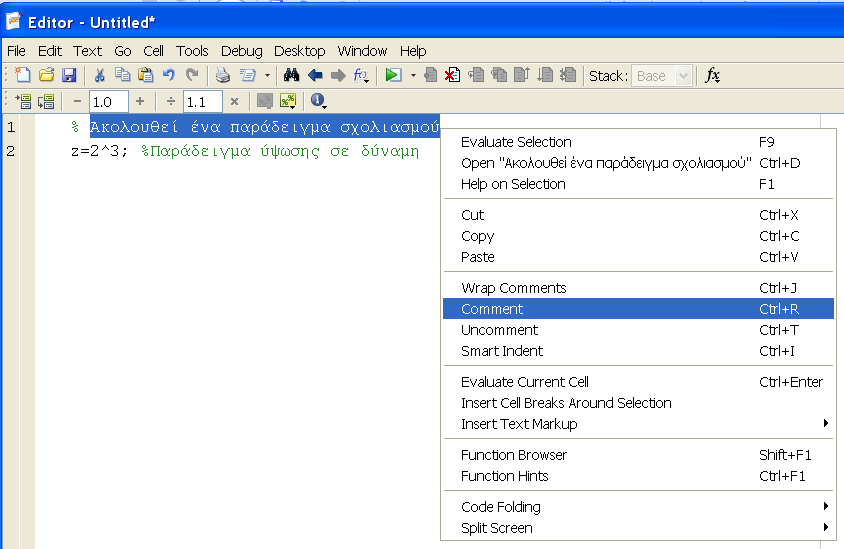
Task: Open the Window menu
Action: 362,51
